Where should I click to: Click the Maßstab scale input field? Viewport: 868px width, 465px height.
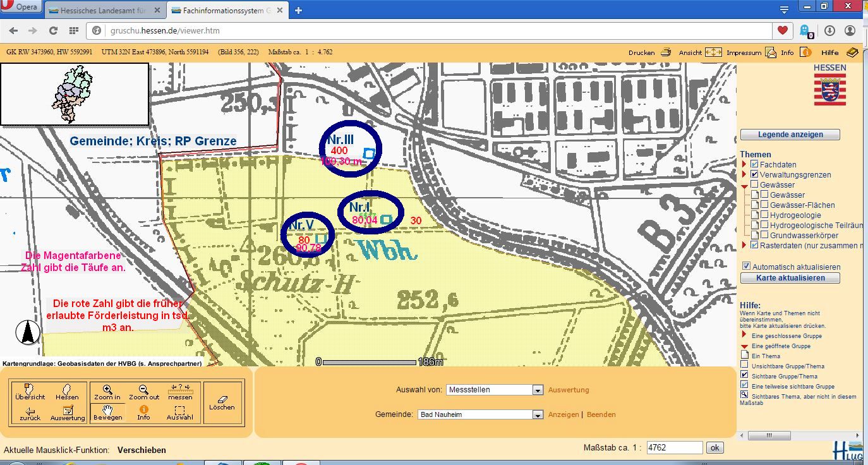click(675, 447)
